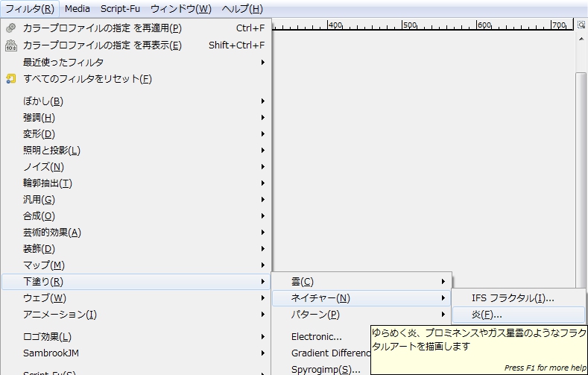
Task: Open the ネイチャー(N) submenu
Action: [361, 298]
